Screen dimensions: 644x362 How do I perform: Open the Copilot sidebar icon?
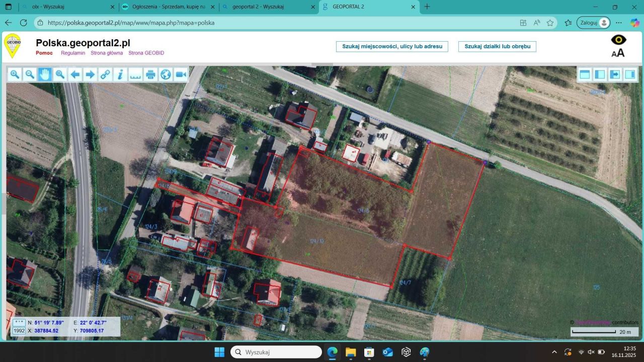[x=634, y=23]
